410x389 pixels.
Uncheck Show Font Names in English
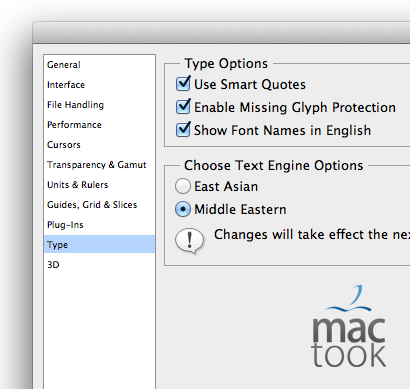(x=183, y=129)
